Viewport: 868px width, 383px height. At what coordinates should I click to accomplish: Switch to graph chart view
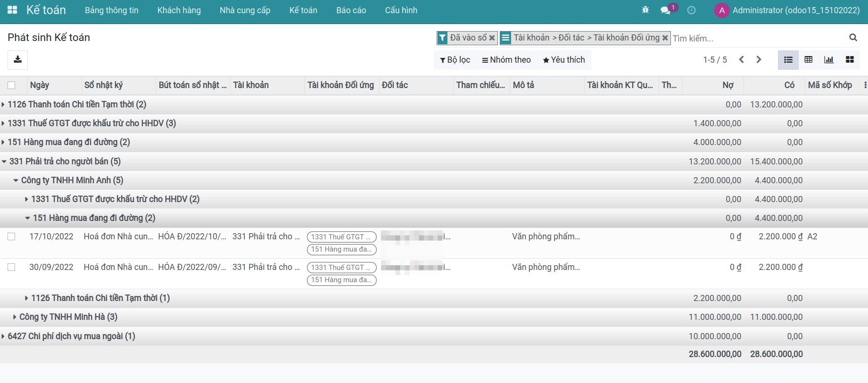click(829, 60)
